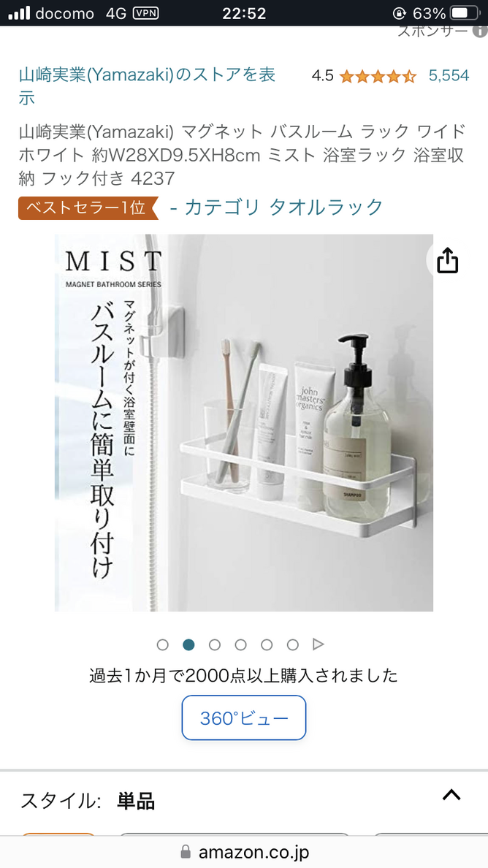
Task: Expand the スタイル: 単品 selector row
Action: point(244,801)
